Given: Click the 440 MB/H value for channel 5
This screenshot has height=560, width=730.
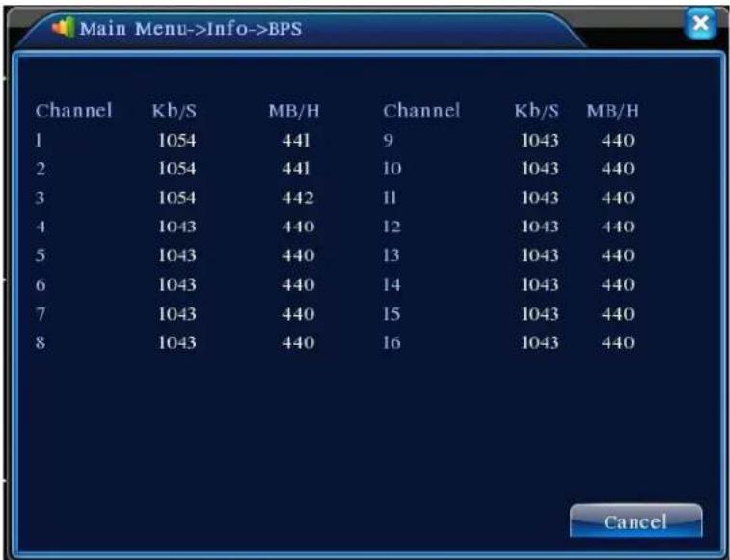Looking at the screenshot, I should tap(298, 255).
